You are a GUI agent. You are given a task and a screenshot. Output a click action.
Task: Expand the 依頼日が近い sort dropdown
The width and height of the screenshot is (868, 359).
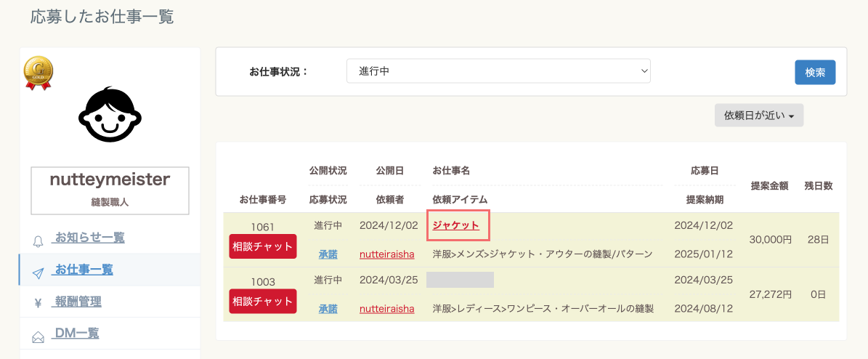759,116
